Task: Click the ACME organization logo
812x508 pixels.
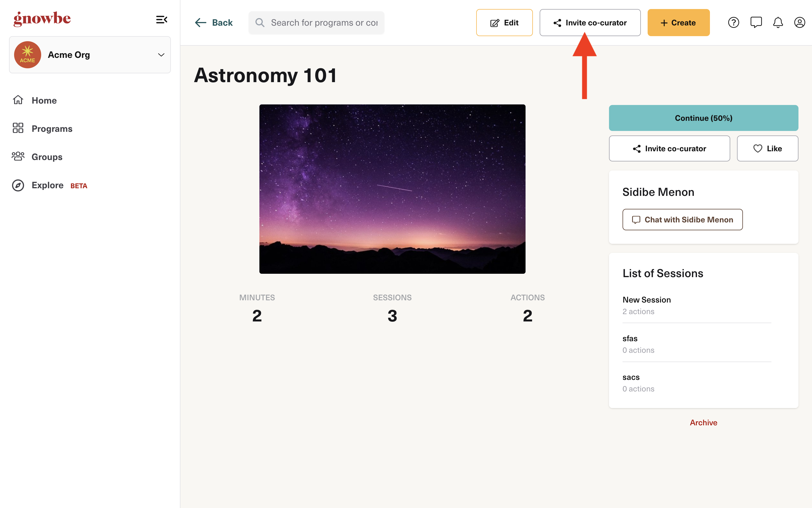Action: [x=28, y=55]
